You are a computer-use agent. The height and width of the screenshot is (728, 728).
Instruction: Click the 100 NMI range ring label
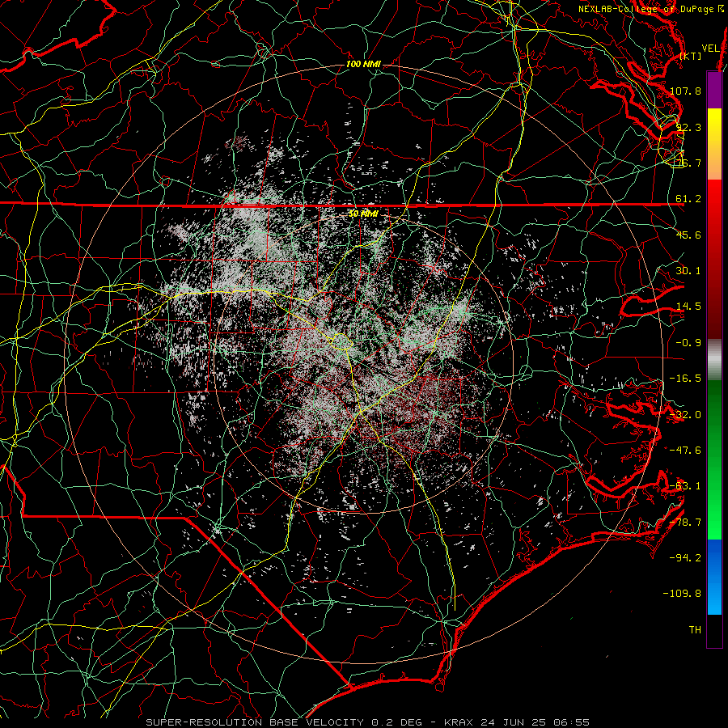[363, 64]
